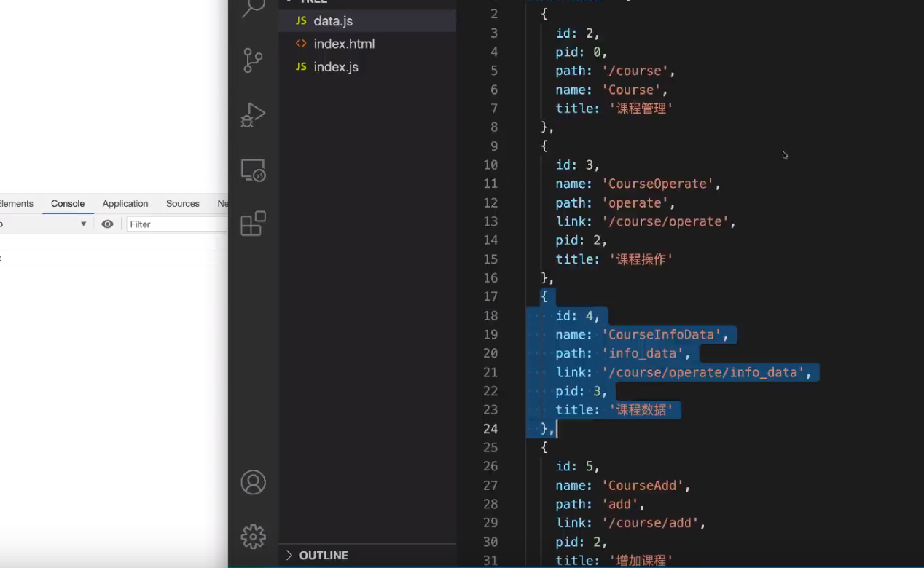Screen dimensions: 924x568
Task: Place cursor on '/course/add' link string
Action: (x=650, y=523)
